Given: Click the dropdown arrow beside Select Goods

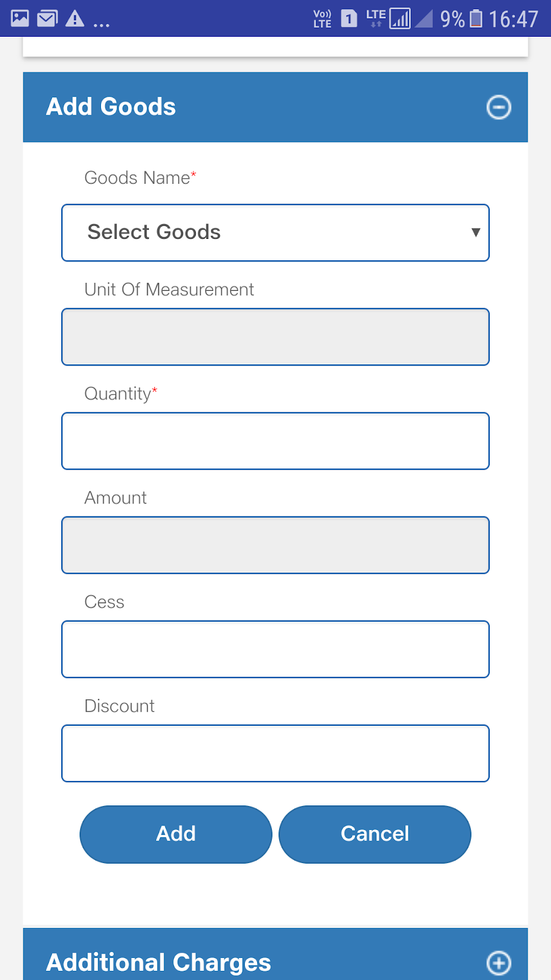Looking at the screenshot, I should (476, 232).
